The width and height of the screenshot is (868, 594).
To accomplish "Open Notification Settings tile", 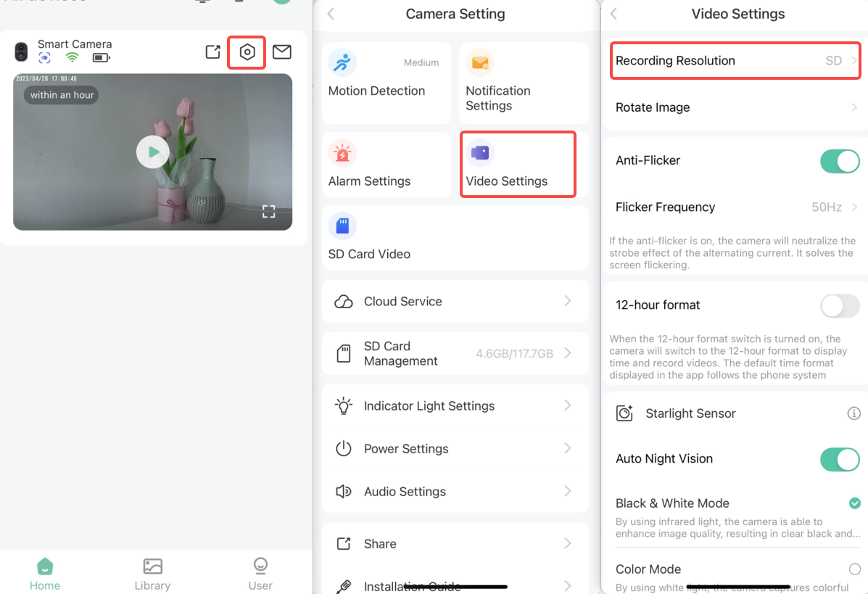I will 524,83.
